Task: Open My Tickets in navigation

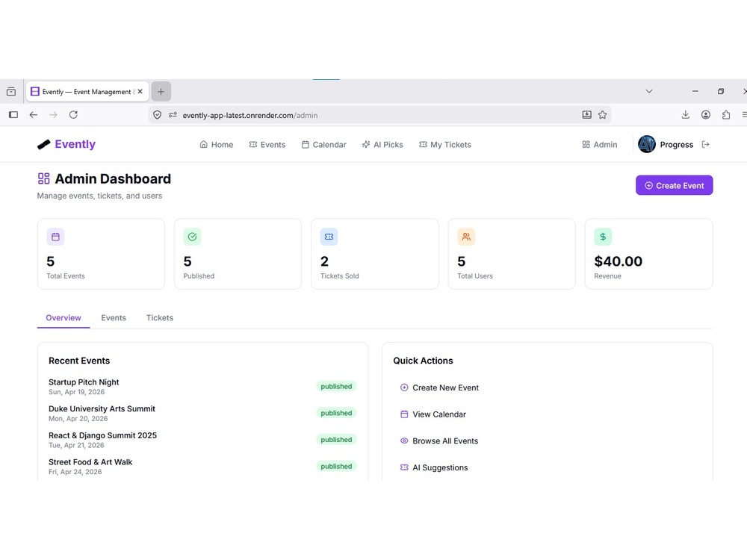Action: (x=445, y=145)
